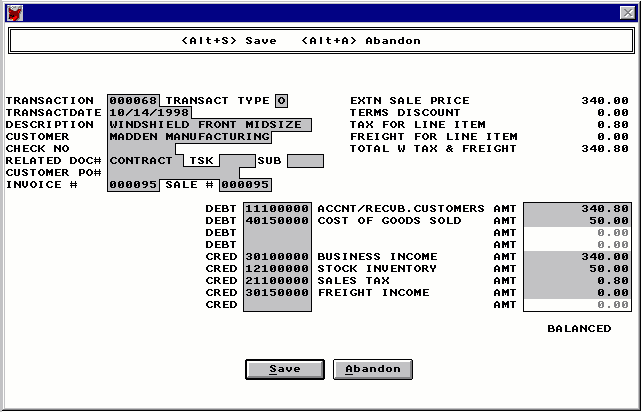
Task: Click Extn Sale Price value 340.00
Action: click(x=605, y=101)
